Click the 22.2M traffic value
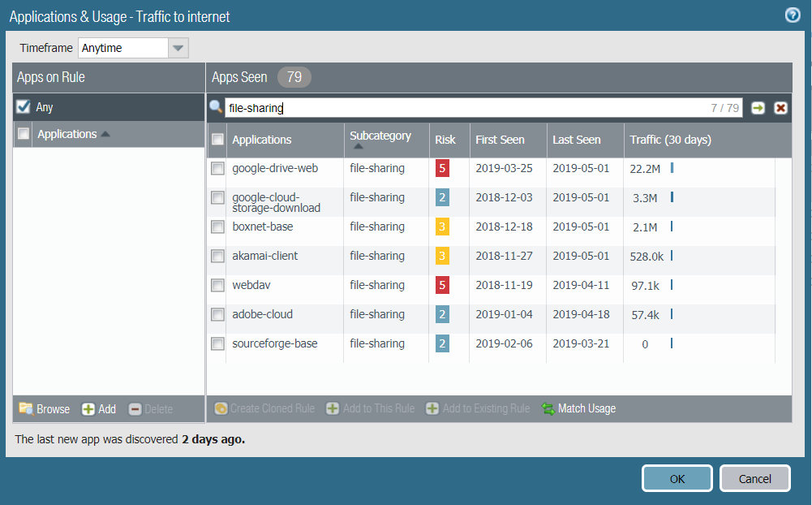Viewport: 812px width, 505px height. pyautogui.click(x=645, y=169)
